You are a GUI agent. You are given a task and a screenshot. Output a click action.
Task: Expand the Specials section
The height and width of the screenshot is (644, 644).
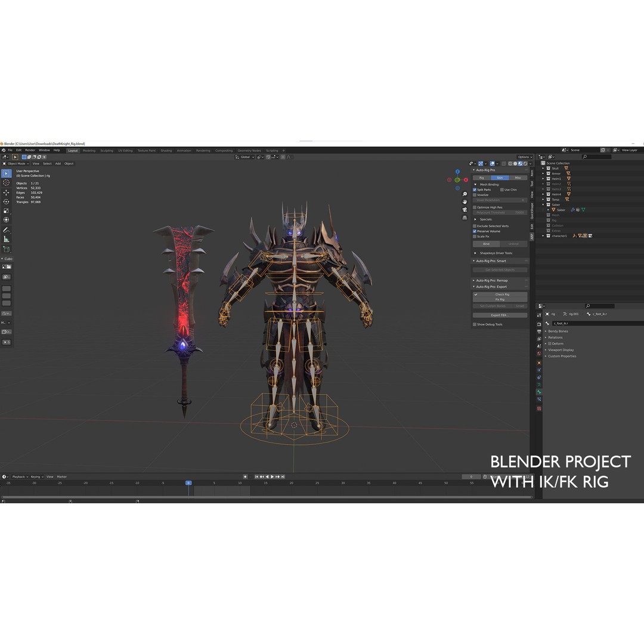coord(476,219)
